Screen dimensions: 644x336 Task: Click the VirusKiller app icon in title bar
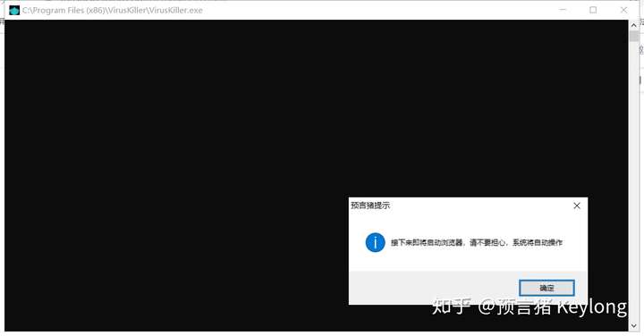14,10
